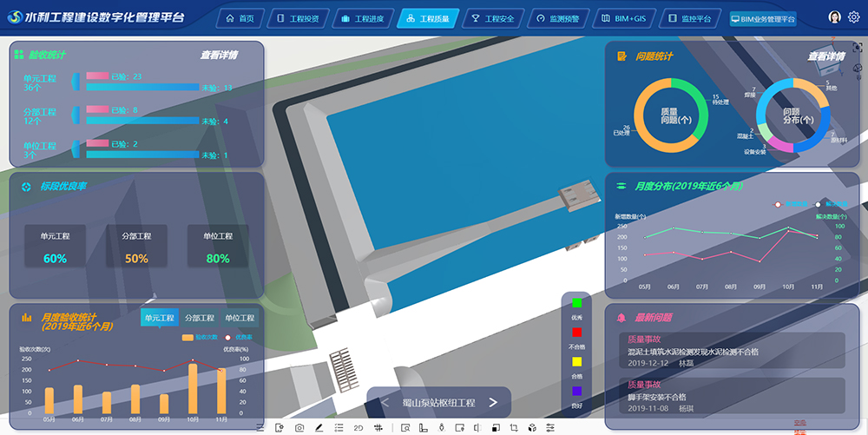Switch to 分部工程 tab in monthly stats
This screenshot has width=868, height=435.
coord(200,319)
